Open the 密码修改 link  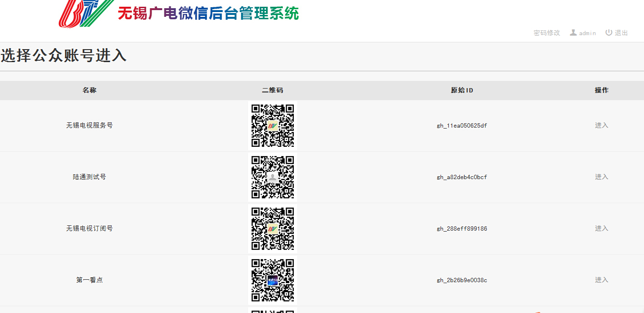coord(547,33)
